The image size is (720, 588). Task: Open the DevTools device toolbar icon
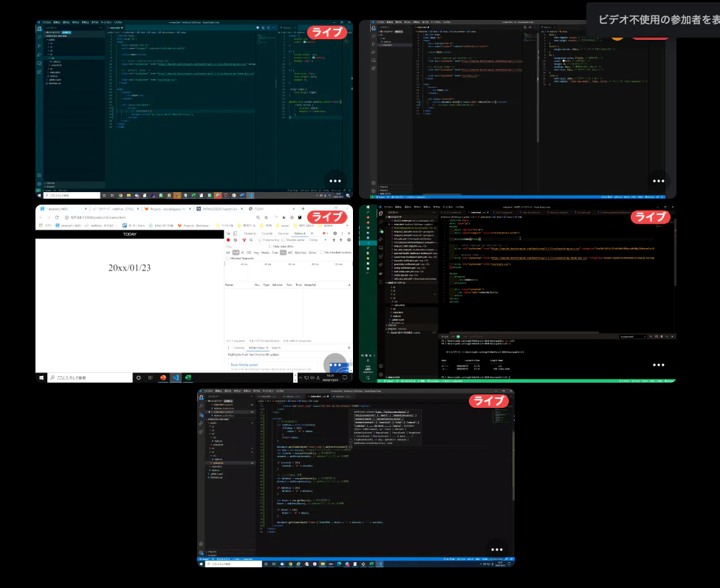(235, 233)
